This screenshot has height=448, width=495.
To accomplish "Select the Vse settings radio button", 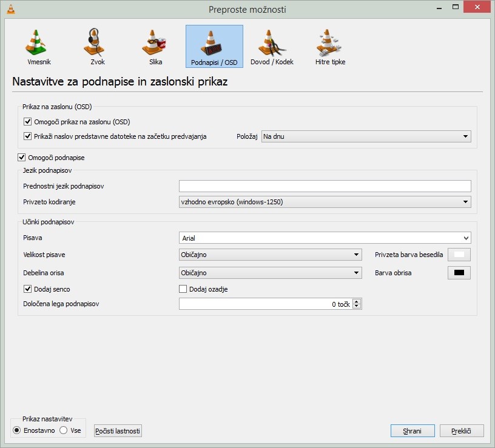I will click(64, 430).
